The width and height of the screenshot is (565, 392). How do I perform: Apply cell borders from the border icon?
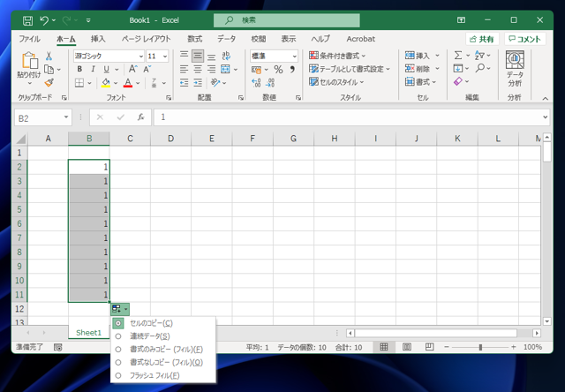(x=79, y=83)
